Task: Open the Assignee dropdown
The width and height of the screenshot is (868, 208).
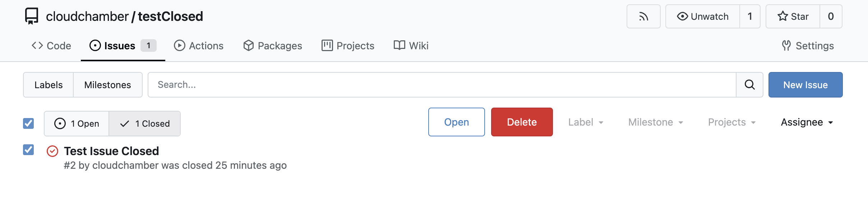Action: pos(807,122)
